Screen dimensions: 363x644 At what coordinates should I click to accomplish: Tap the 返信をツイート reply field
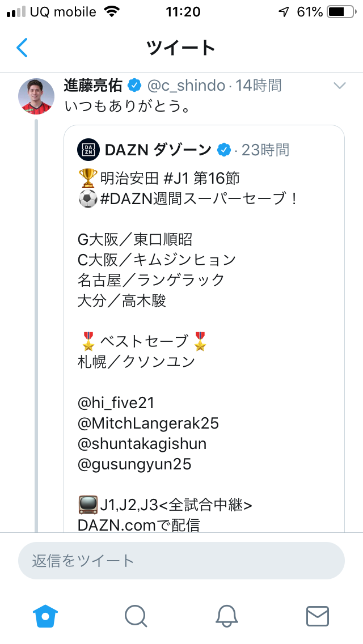click(x=181, y=561)
